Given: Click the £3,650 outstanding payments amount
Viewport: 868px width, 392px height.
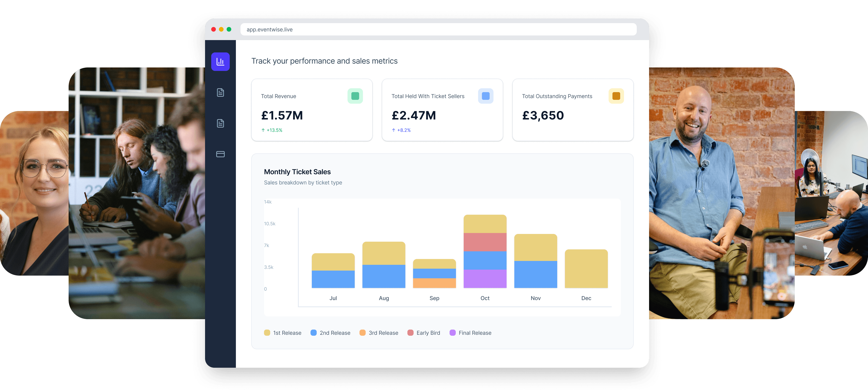Looking at the screenshot, I should pyautogui.click(x=543, y=116).
